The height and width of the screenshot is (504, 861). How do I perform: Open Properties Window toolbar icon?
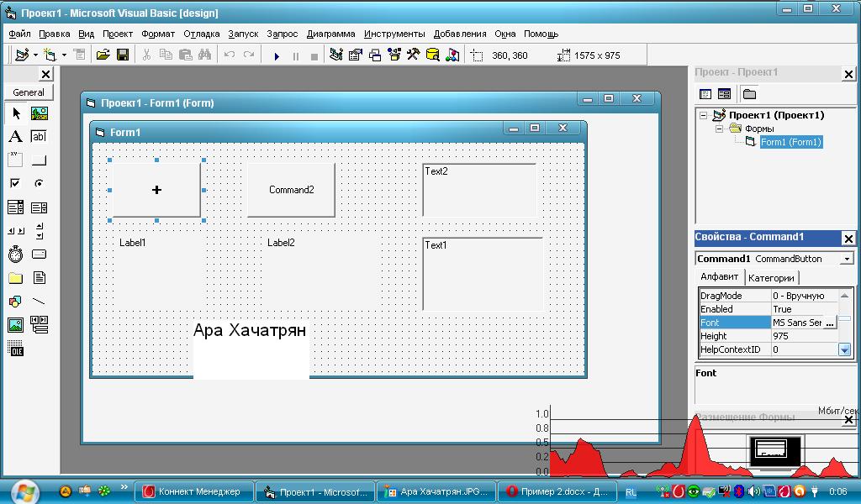[356, 55]
